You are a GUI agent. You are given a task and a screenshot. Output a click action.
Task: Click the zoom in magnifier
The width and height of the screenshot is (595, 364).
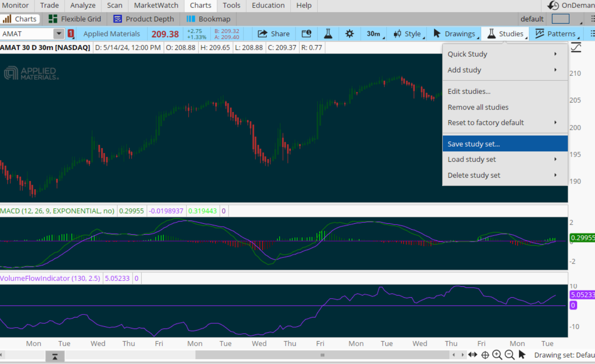(497, 355)
